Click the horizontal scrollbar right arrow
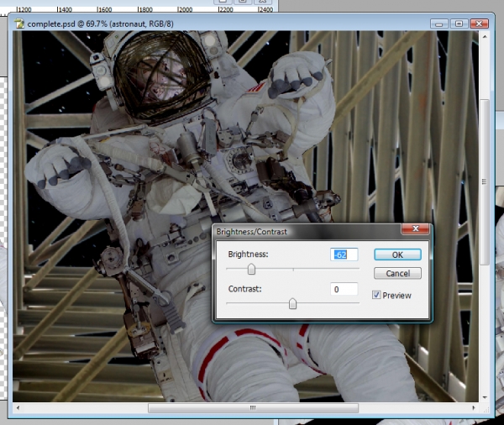 474,408
